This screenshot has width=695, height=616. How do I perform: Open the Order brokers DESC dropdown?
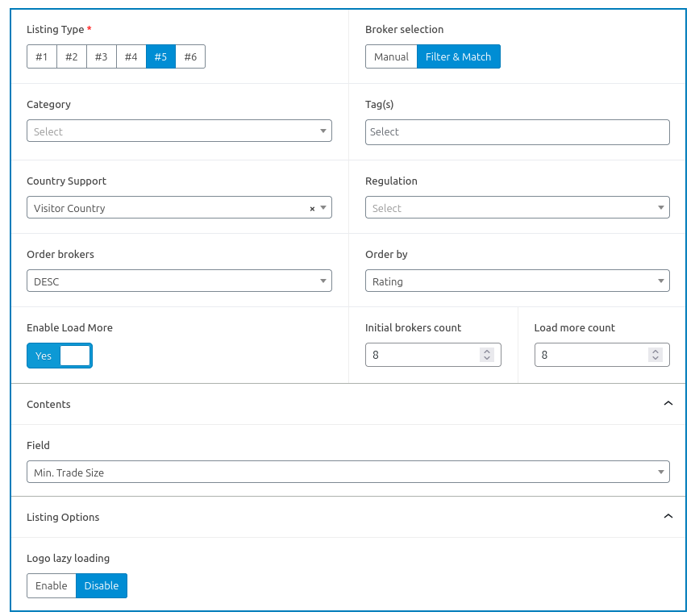pos(179,281)
